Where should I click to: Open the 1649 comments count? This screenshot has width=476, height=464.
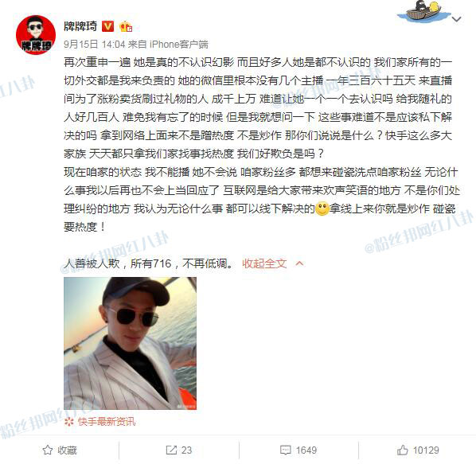point(306,450)
